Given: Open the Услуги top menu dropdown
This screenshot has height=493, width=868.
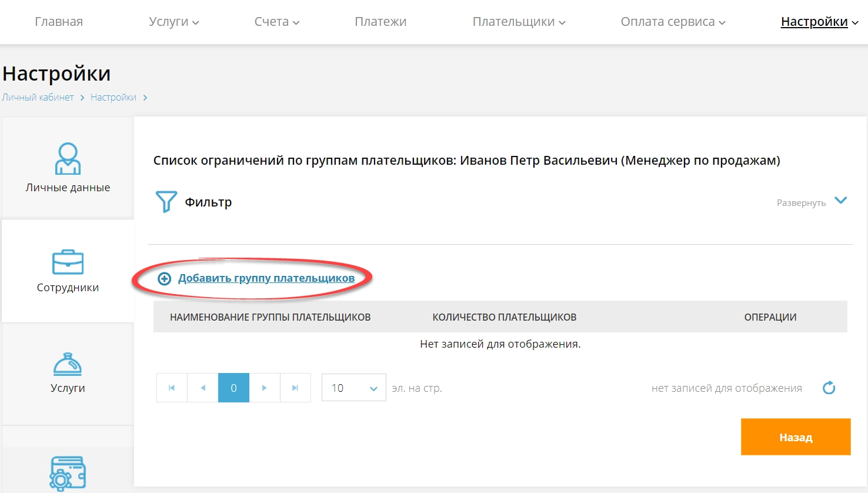Looking at the screenshot, I should (174, 22).
